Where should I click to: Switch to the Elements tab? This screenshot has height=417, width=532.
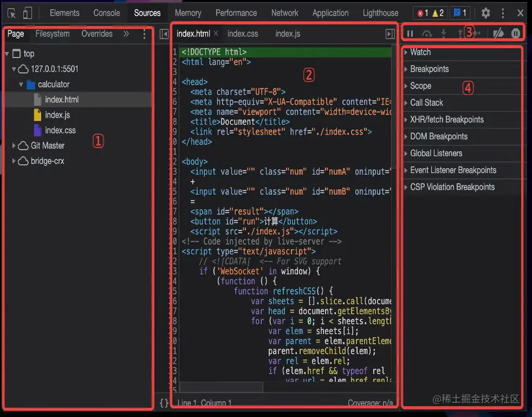pyautogui.click(x=64, y=13)
